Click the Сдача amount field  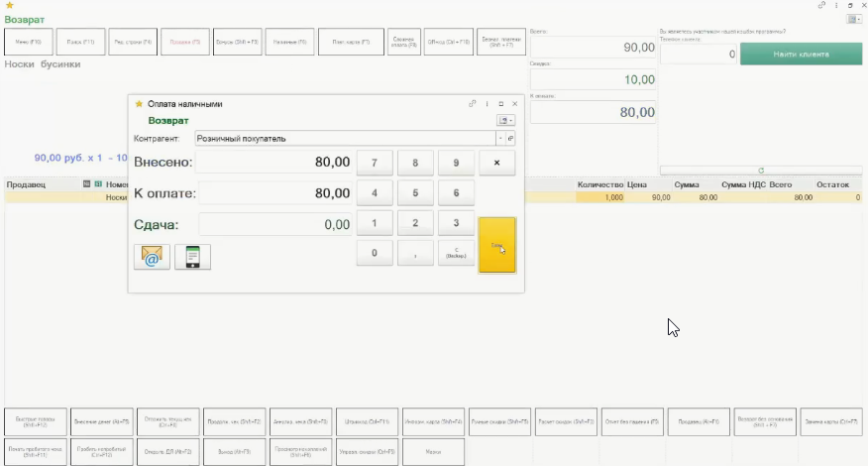coord(275,224)
